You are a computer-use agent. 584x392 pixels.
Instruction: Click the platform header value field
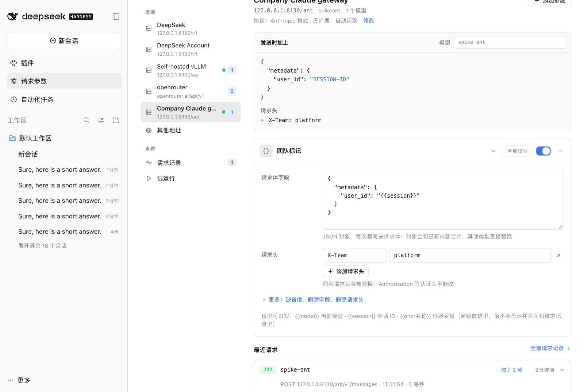coord(470,255)
